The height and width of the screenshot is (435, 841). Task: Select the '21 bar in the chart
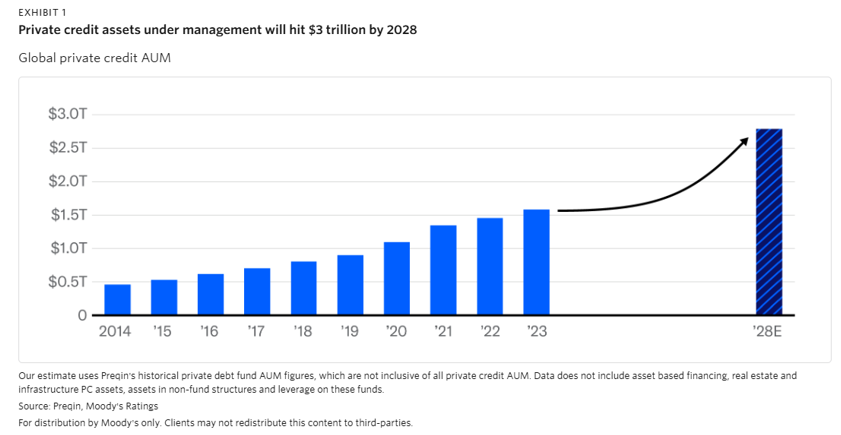tap(443, 270)
